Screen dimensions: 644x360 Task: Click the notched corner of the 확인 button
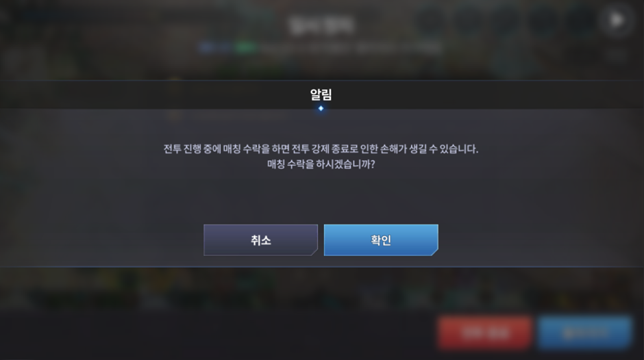click(434, 252)
